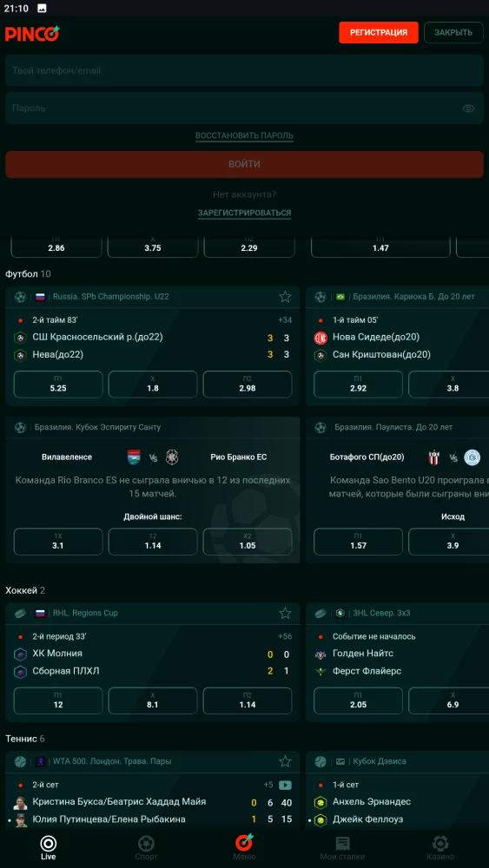Click the Регистрация button
Screen dimensions: 489x868
(379, 33)
